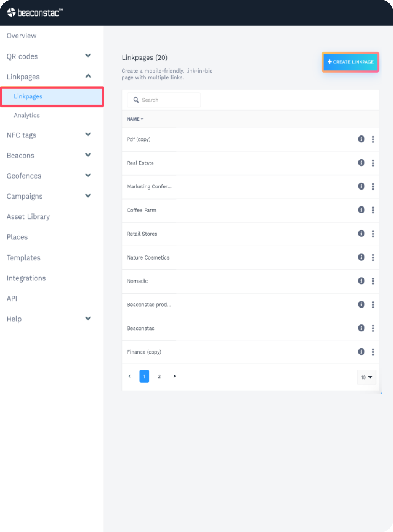Click info icon on Coffee Farm row
393x532 pixels.
click(x=361, y=210)
